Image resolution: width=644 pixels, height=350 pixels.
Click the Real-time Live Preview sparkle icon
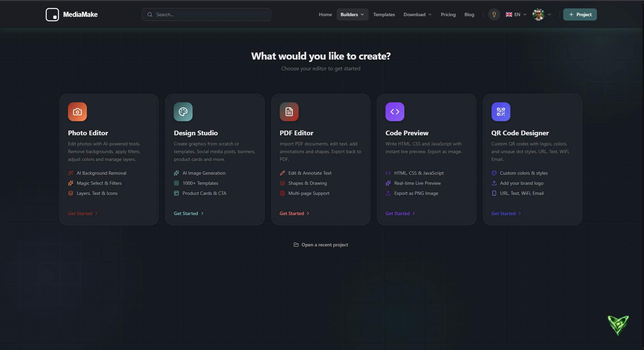tap(388, 183)
